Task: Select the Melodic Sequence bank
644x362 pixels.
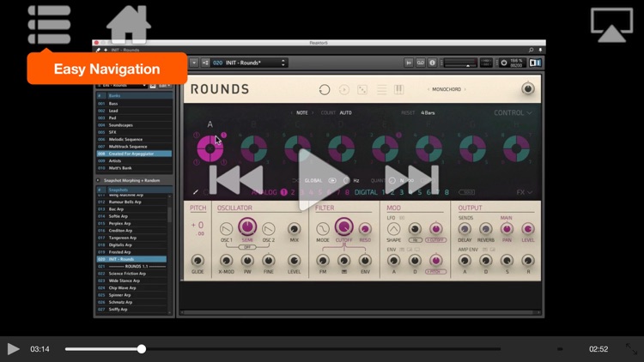Action: click(x=134, y=140)
